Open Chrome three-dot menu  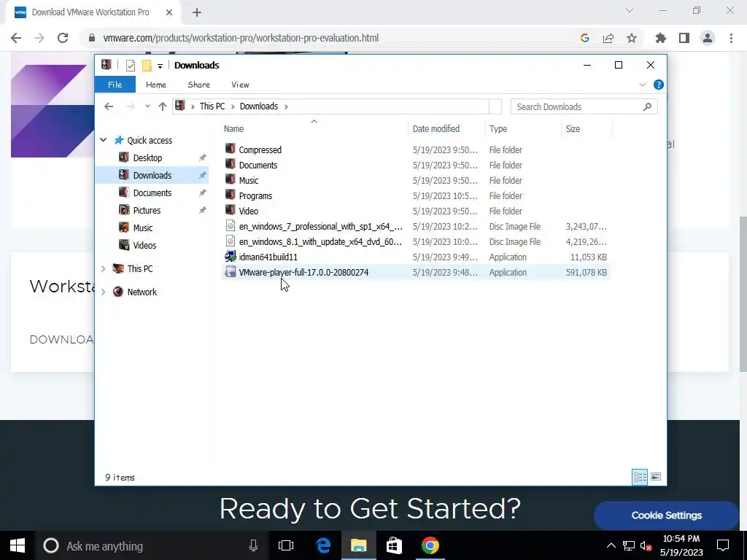pyautogui.click(x=731, y=38)
